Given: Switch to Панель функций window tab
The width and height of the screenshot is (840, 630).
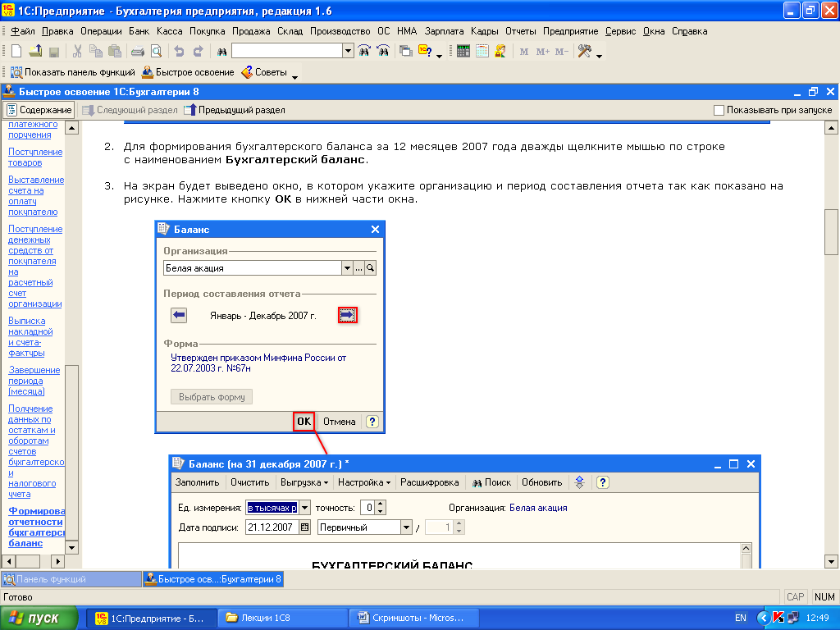Looking at the screenshot, I should click(x=71, y=579).
